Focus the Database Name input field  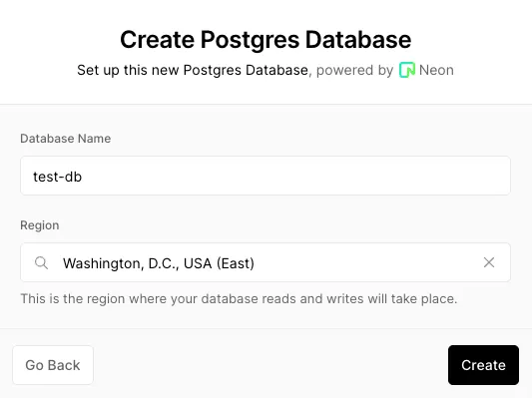[x=266, y=176]
